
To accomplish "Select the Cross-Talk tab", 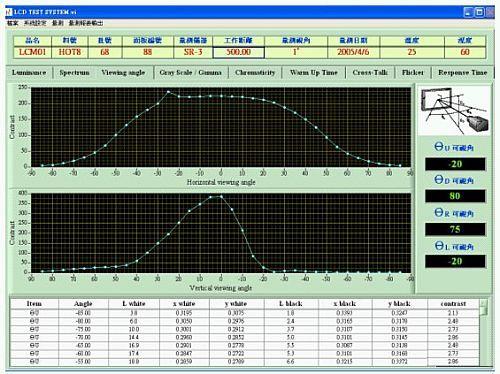I will point(370,73).
